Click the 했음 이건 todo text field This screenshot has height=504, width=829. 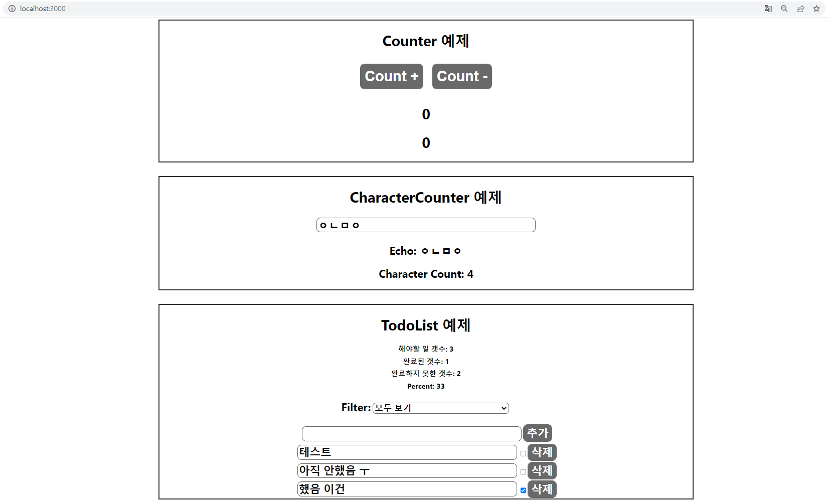point(406,489)
